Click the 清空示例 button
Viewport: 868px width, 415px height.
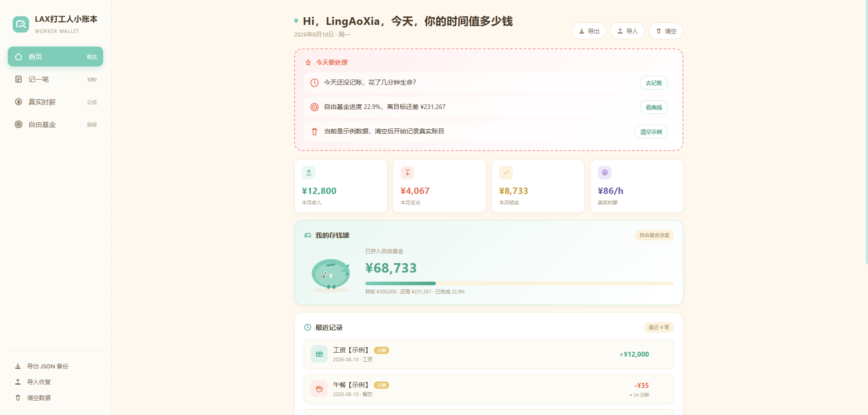coord(651,132)
